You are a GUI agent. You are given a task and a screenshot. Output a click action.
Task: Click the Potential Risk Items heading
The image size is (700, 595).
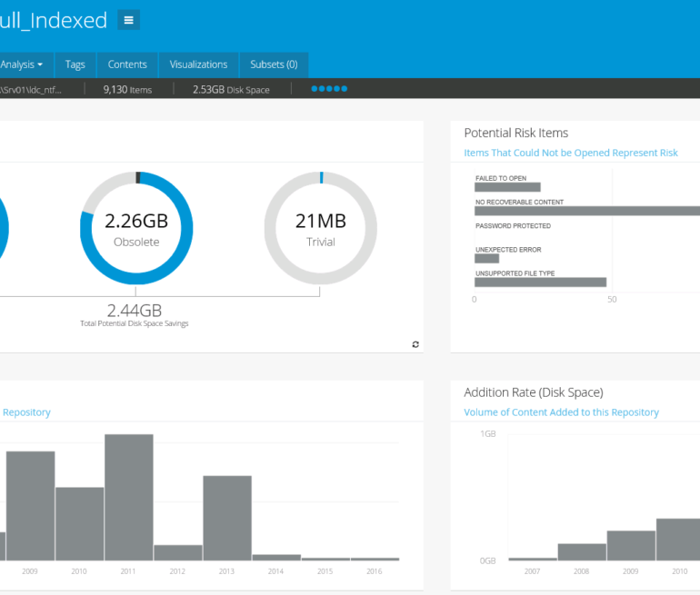coord(516,133)
